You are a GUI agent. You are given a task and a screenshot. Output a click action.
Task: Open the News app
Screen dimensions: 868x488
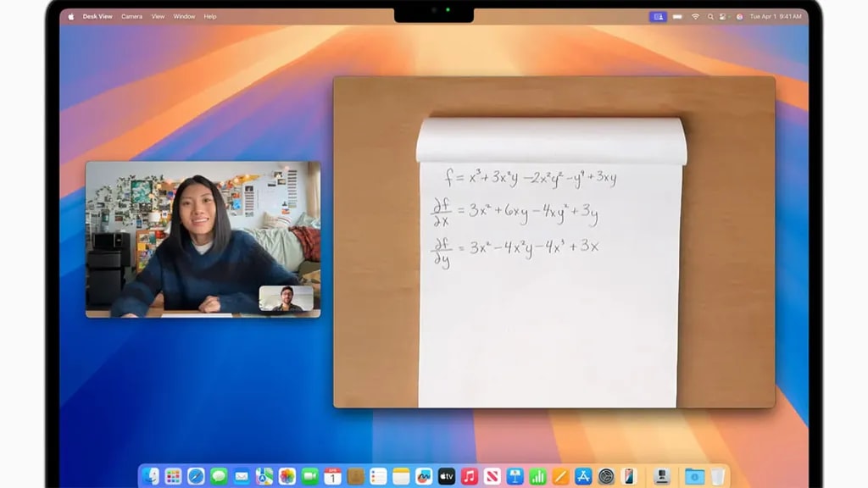[x=490, y=478]
